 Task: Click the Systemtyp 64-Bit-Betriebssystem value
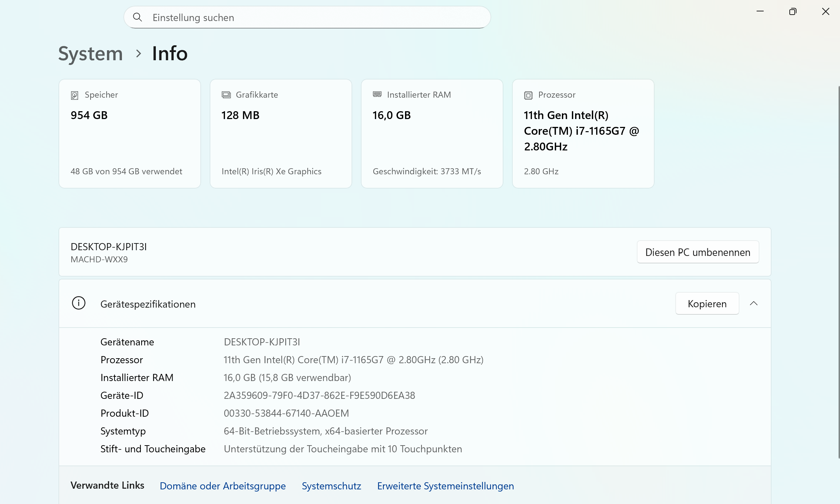click(x=326, y=431)
